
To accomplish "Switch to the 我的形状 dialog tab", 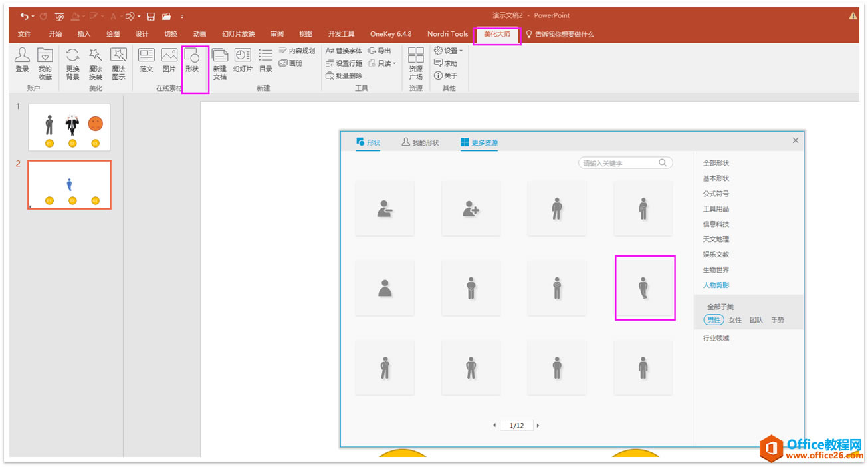I will (421, 142).
